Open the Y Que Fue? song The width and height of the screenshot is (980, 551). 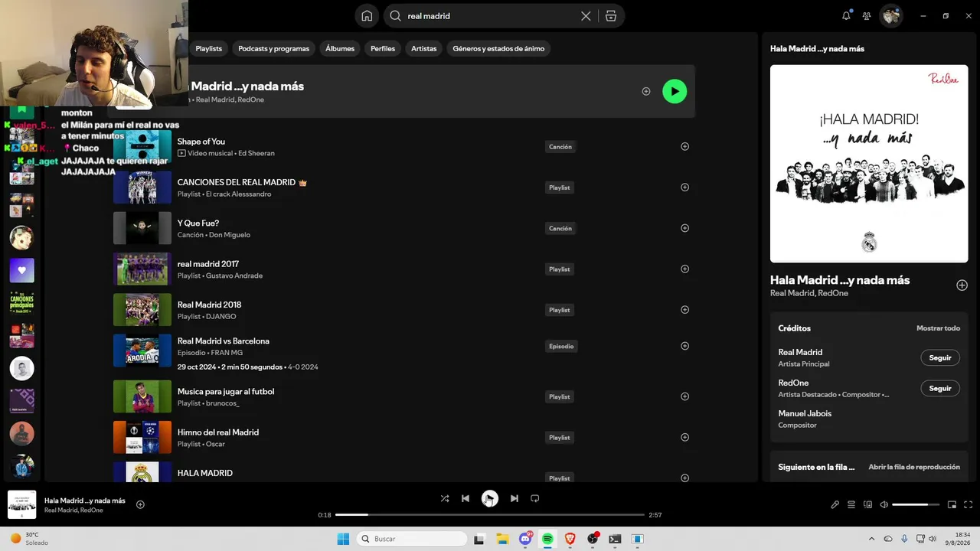pos(198,223)
